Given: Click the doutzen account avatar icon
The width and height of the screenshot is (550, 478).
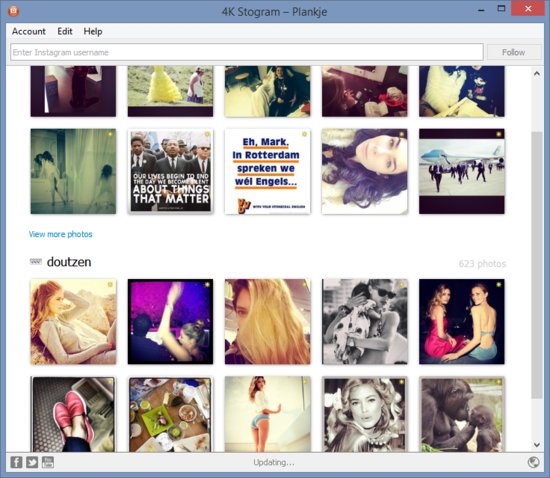Looking at the screenshot, I should (36, 261).
